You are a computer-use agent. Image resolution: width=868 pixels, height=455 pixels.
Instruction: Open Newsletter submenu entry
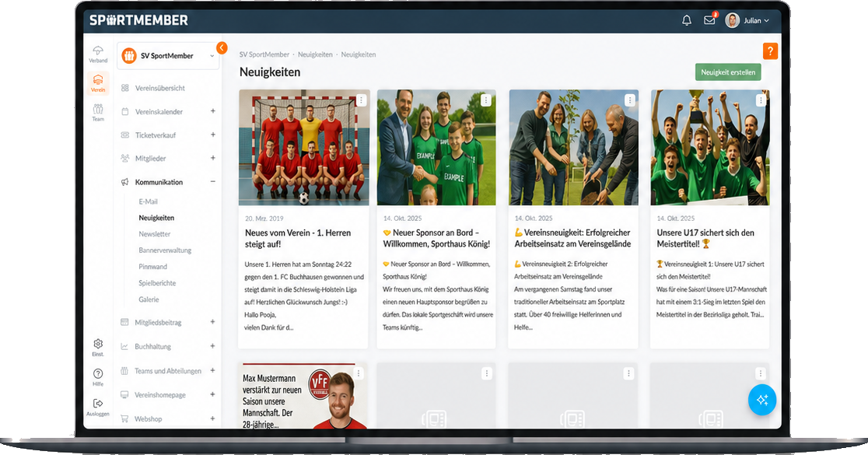pos(155,234)
